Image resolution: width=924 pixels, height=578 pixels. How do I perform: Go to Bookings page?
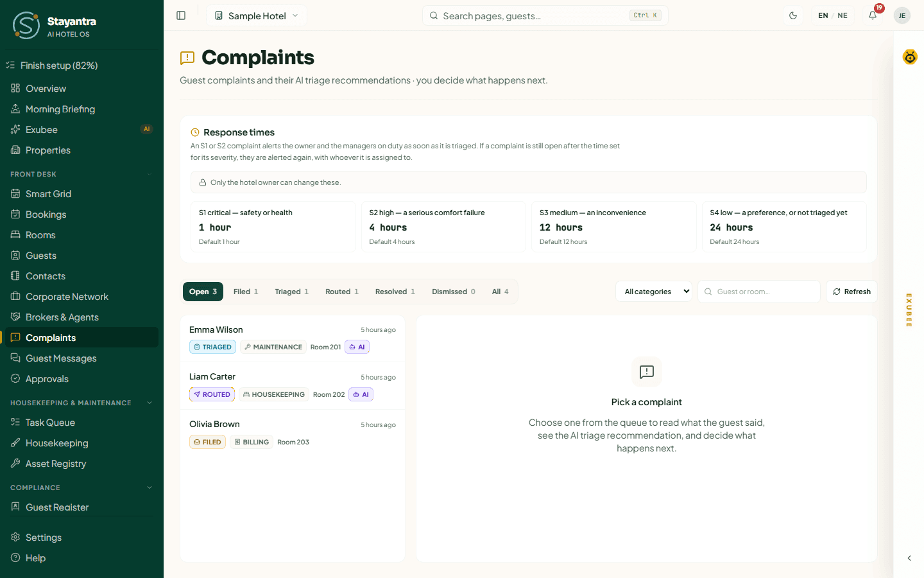coord(81,215)
